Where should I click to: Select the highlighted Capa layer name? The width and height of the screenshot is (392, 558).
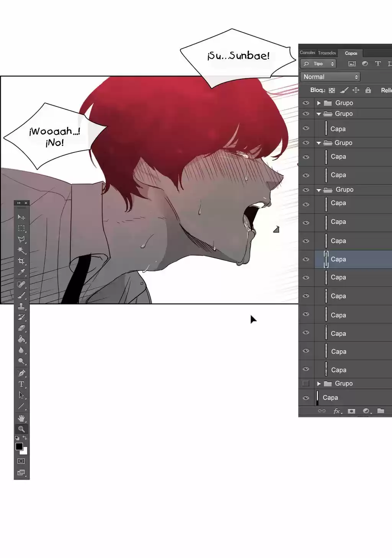point(338,259)
